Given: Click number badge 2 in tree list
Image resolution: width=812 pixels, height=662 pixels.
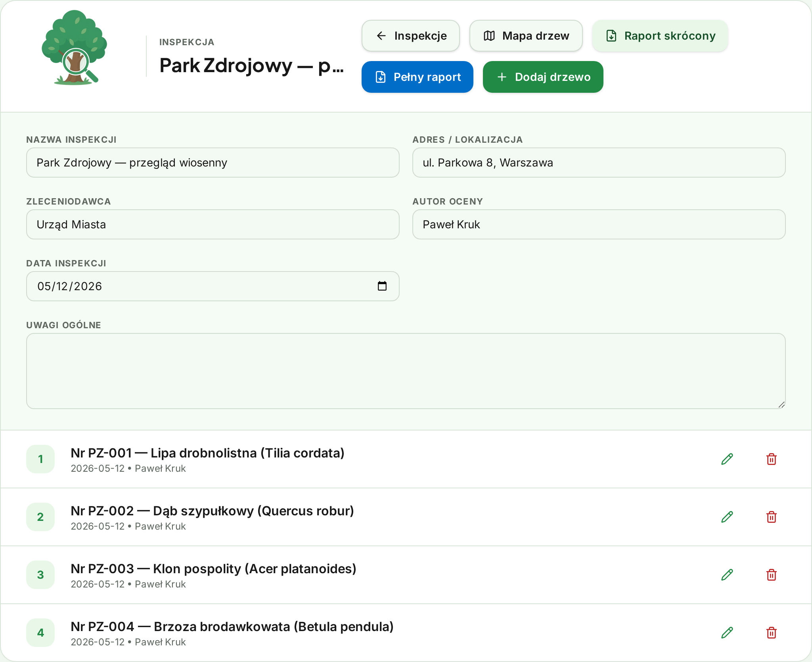Looking at the screenshot, I should 40,517.
